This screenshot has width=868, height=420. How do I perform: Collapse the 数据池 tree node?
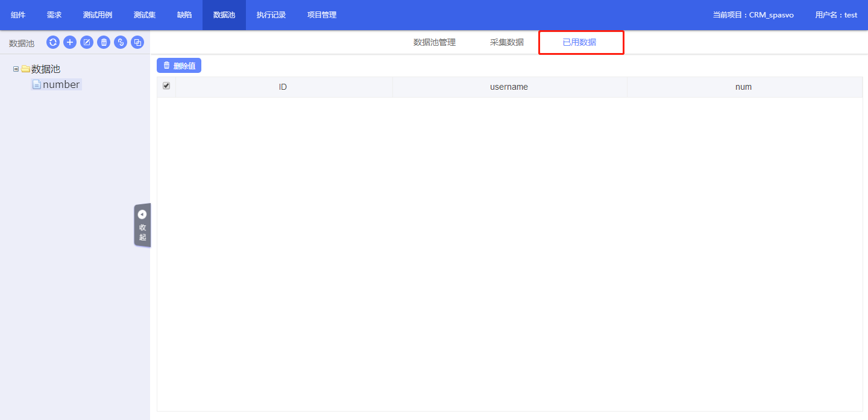(16, 69)
